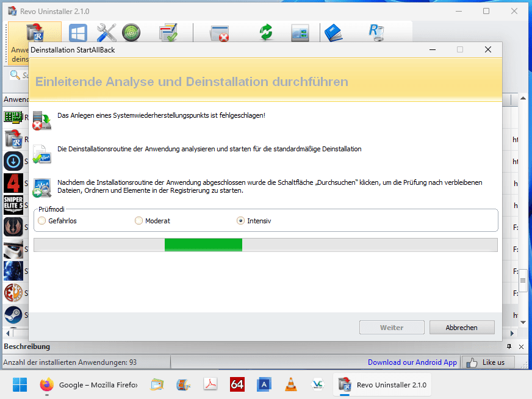Select the Sniper Elite 5 list icon
Screen dimensions: 532x399
pyautogui.click(x=13, y=205)
